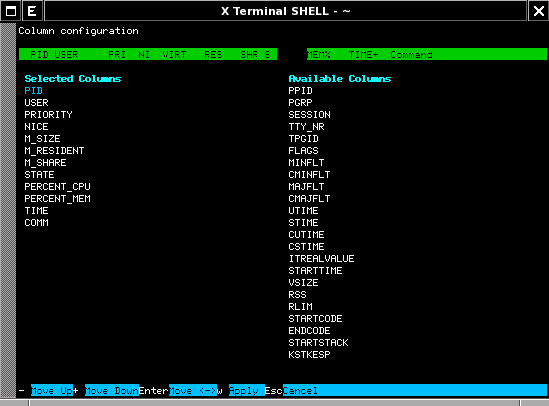Choose TPGID from Available Columns
This screenshot has height=406, width=549.
pos(304,139)
